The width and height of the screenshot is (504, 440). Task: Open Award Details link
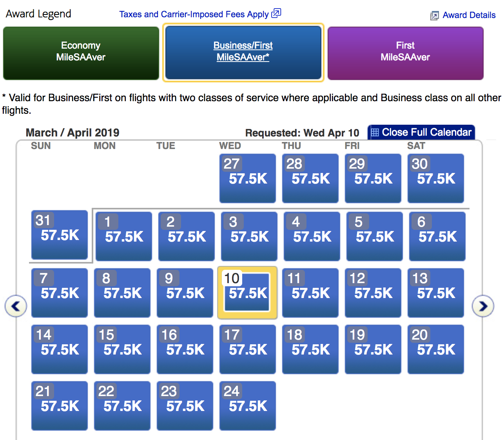pos(469,15)
